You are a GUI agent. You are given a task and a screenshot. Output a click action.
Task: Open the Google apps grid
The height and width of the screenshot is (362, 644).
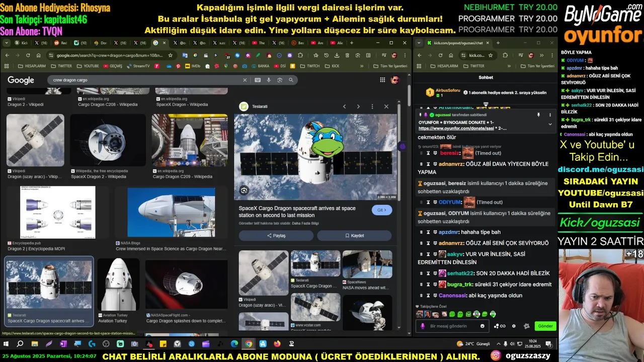click(x=382, y=80)
